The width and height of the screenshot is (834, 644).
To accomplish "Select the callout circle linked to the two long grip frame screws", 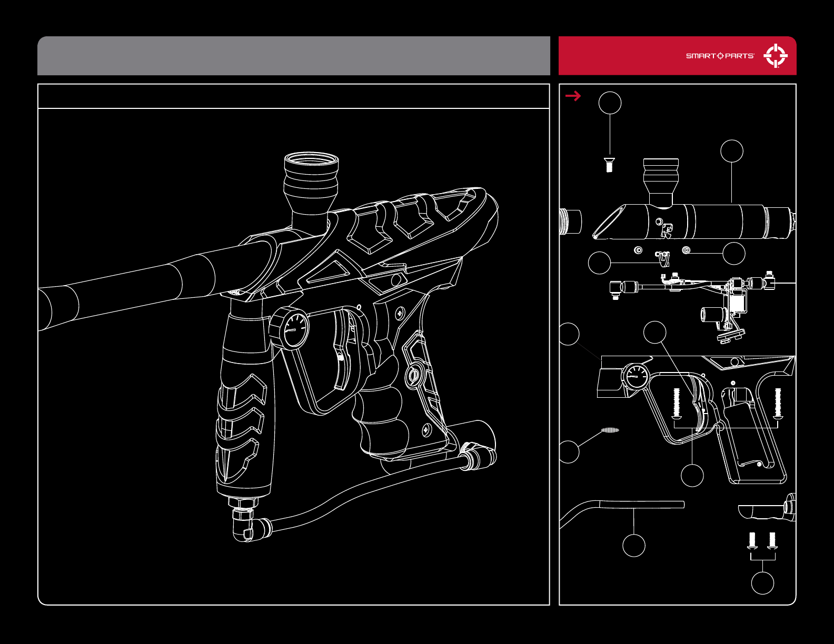I will (692, 475).
